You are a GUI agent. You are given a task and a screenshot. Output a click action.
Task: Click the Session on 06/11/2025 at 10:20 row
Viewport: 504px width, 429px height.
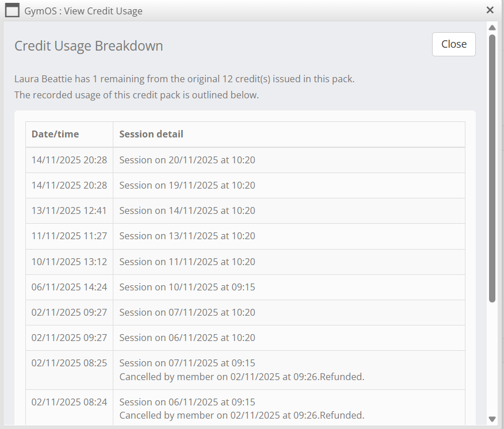point(187,338)
